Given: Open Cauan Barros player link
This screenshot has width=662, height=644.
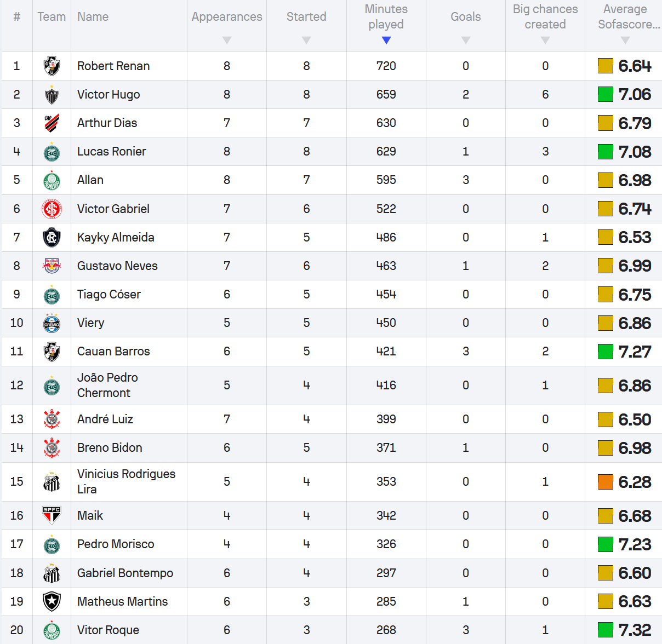Looking at the screenshot, I should point(113,352).
